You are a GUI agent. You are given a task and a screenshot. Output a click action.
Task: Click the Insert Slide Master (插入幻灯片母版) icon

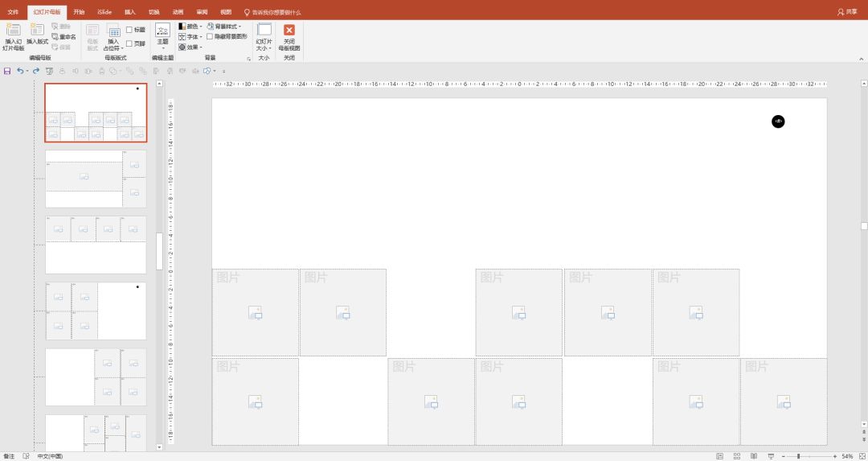click(x=14, y=36)
